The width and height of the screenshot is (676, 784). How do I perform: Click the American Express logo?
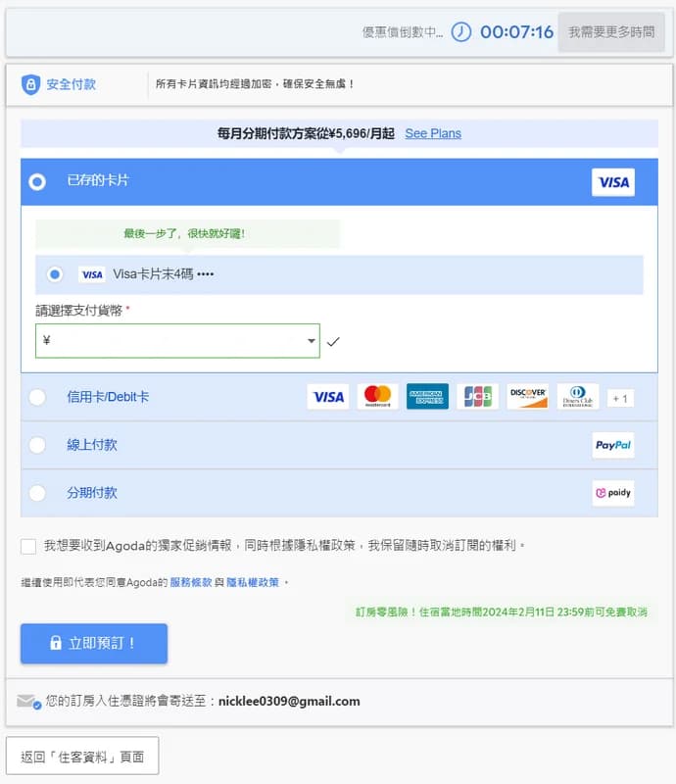point(427,397)
